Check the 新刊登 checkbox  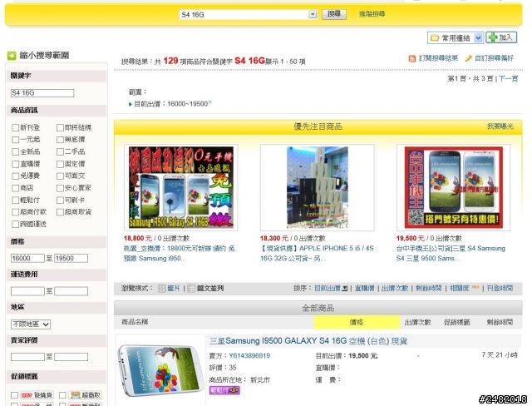click(x=15, y=127)
